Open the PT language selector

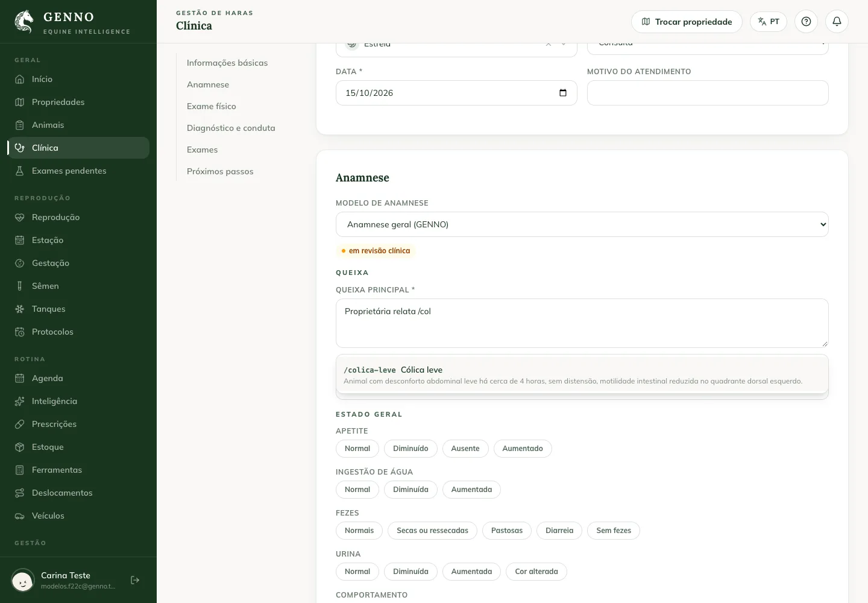tap(769, 22)
